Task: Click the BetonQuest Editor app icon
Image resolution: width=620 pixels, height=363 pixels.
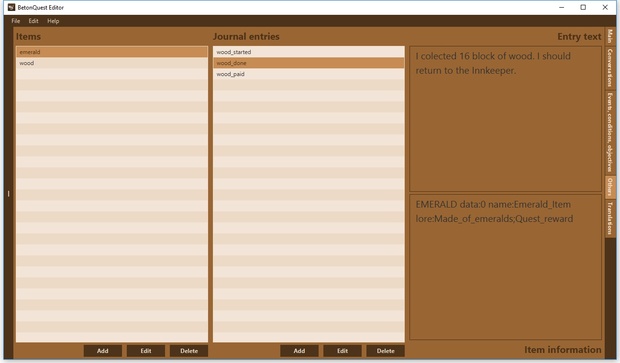Action: point(11,7)
